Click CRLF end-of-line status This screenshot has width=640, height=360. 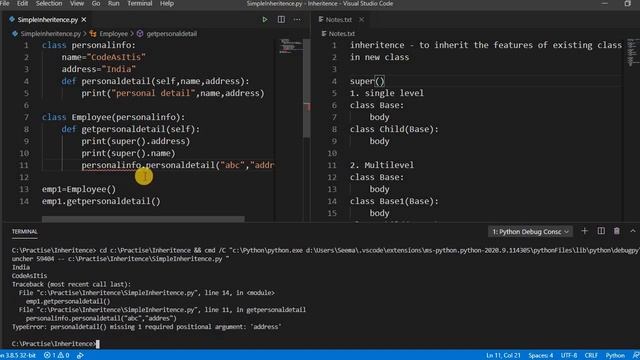point(591,356)
